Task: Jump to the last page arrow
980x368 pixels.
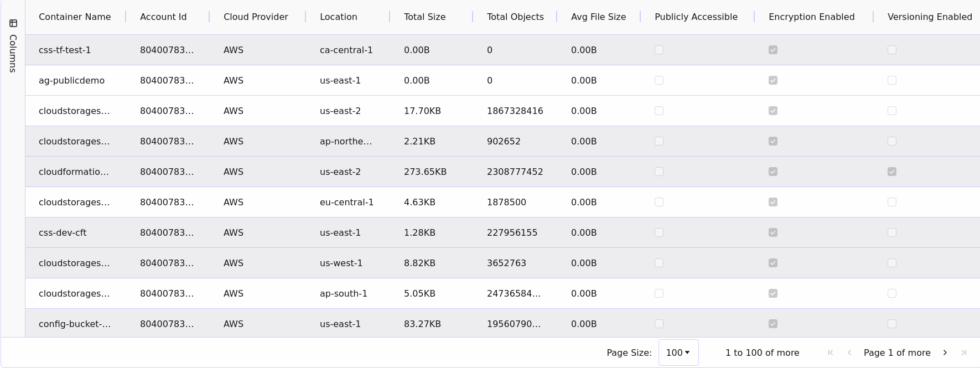Action: click(964, 353)
